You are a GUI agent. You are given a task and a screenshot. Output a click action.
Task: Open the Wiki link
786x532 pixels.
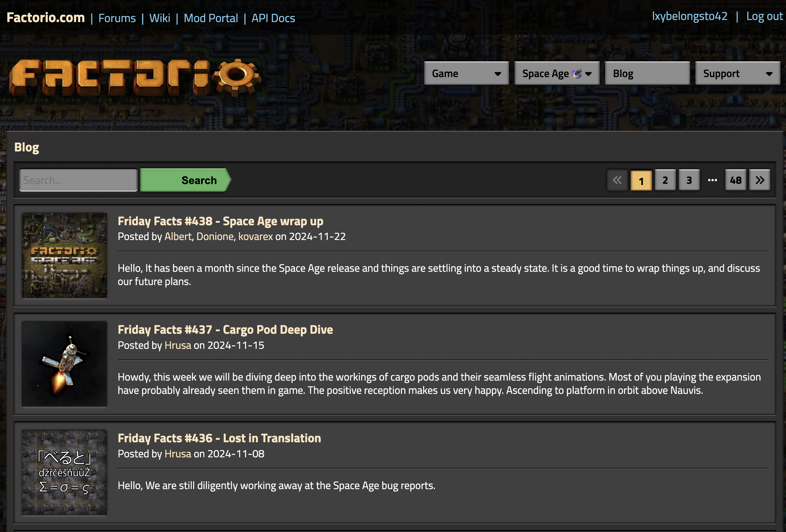point(160,18)
